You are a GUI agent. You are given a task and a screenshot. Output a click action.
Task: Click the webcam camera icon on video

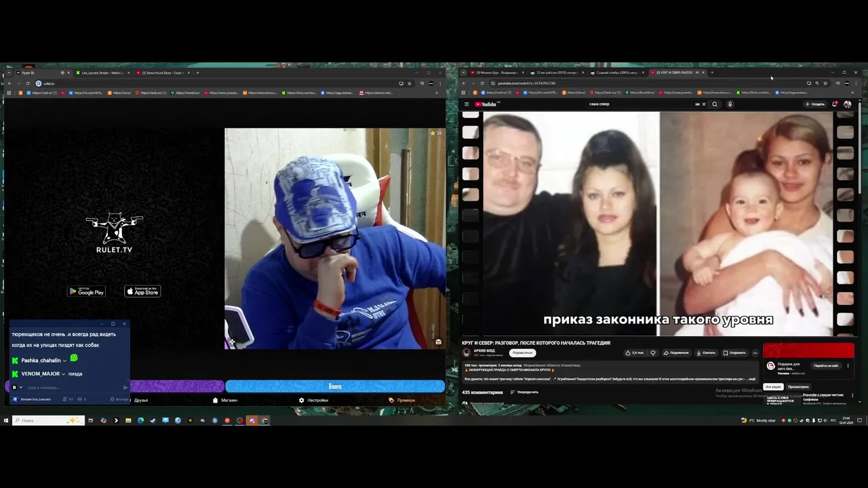click(x=438, y=342)
